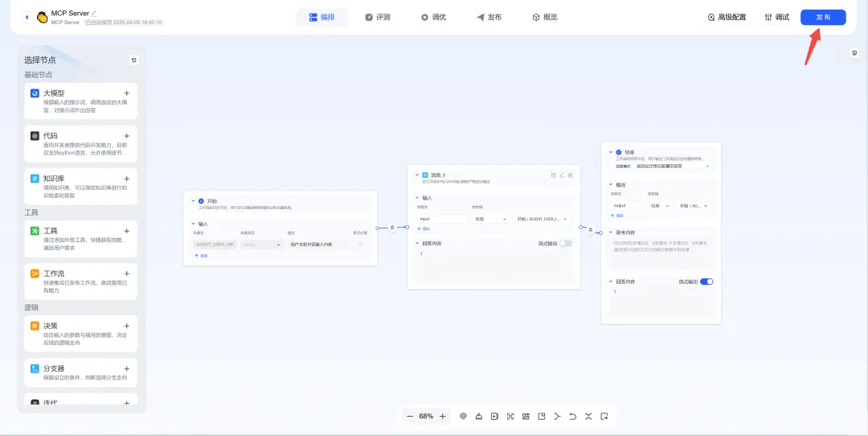Screen dimensions: 868x436
Task: Delete the connection between 开始 and 消息_1
Action: point(392,228)
